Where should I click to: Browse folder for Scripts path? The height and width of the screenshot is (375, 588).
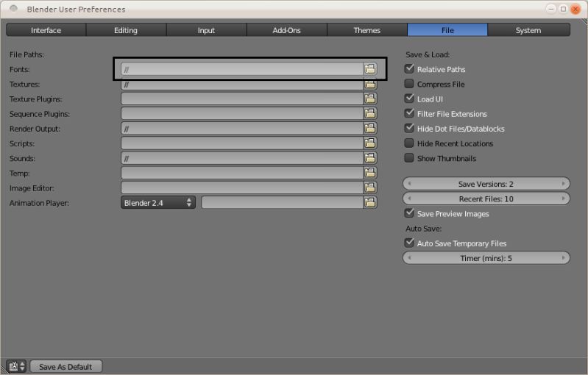pyautogui.click(x=370, y=143)
